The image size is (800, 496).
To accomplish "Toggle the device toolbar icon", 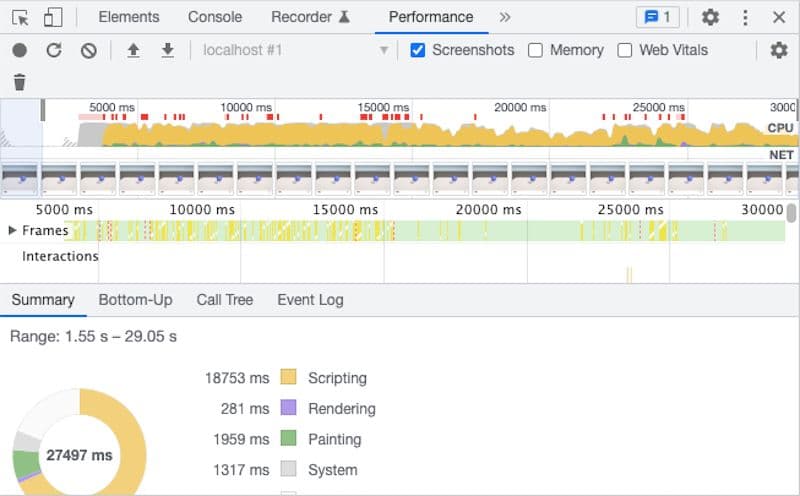I will coord(53,17).
